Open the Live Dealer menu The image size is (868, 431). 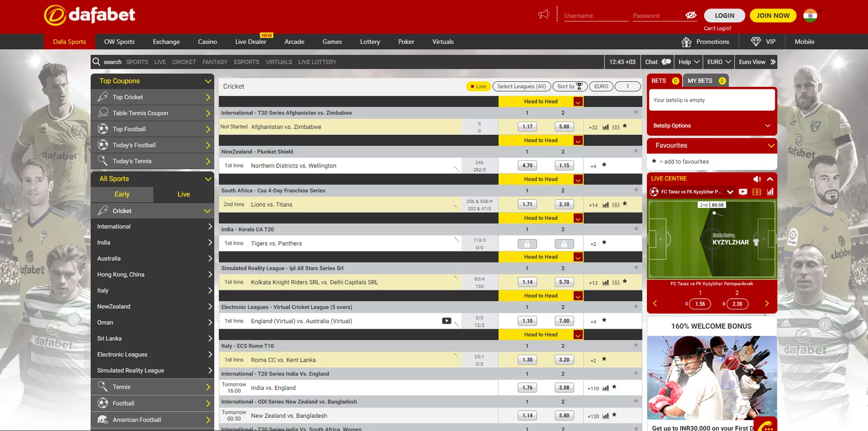point(250,42)
